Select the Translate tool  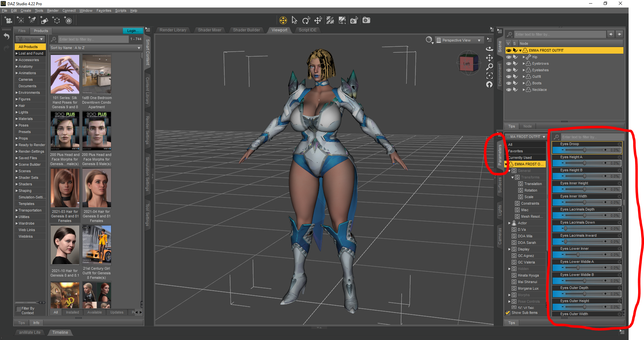(x=318, y=20)
